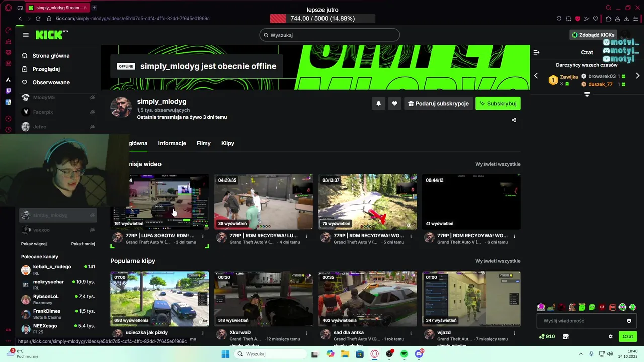Open options for the 3 dni temu video
The width and height of the screenshot is (644, 362).
tap(203, 236)
